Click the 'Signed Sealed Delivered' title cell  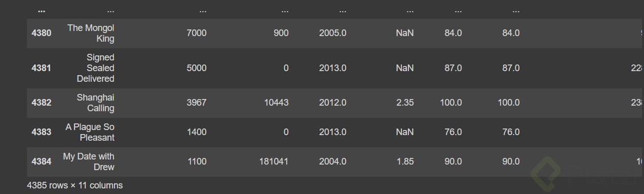pyautogui.click(x=95, y=68)
